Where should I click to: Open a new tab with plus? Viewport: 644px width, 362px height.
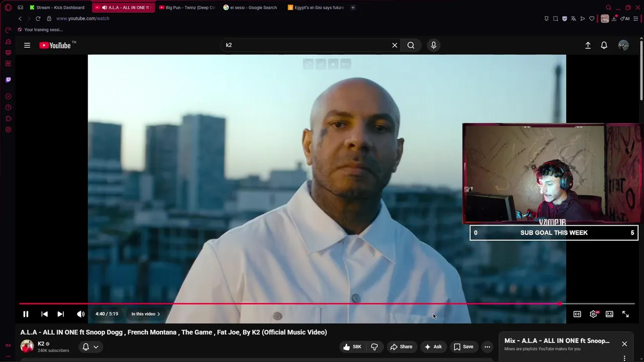[353, 8]
